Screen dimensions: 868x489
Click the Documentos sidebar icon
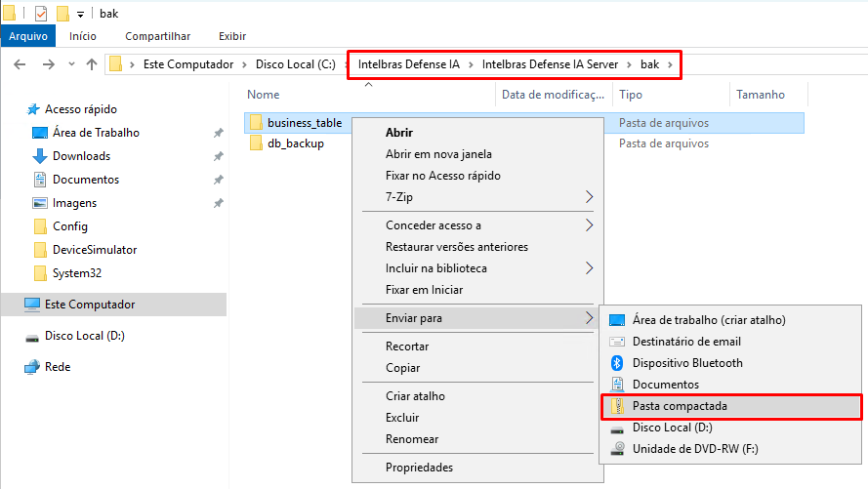tap(40, 180)
